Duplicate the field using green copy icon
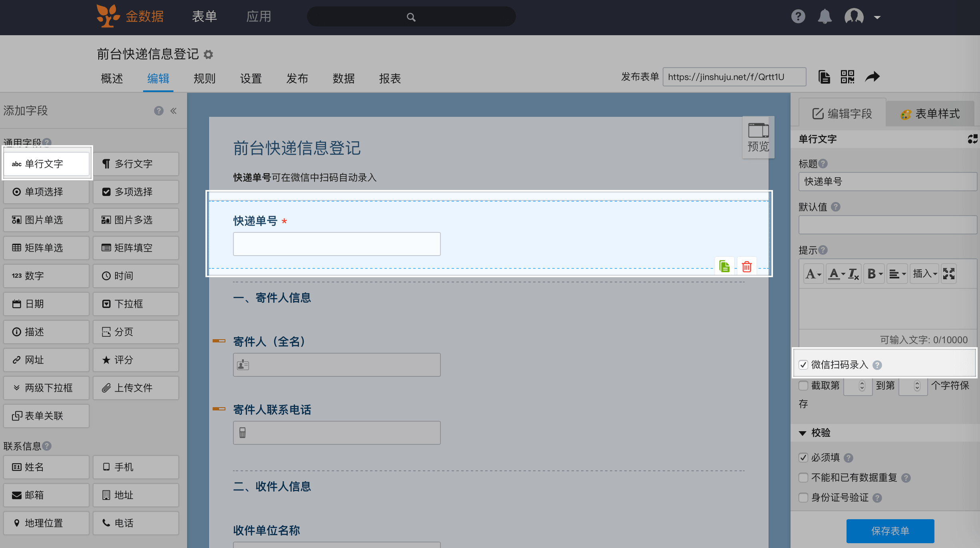This screenshot has height=548, width=980. click(724, 266)
